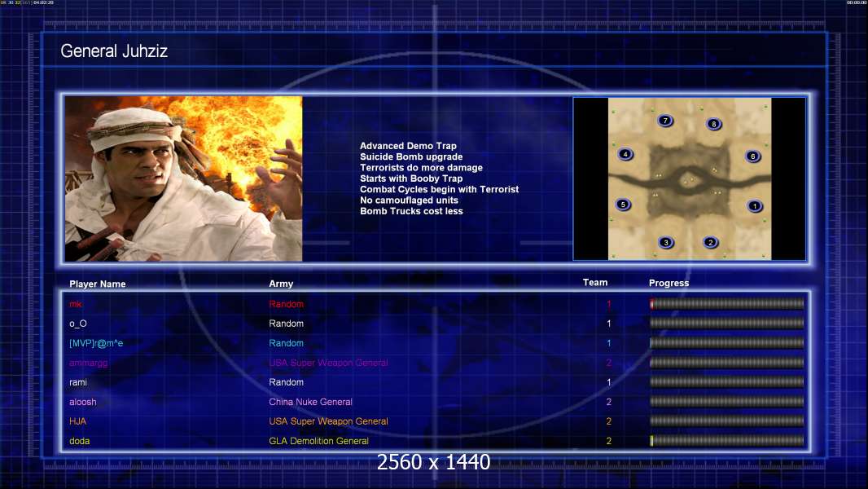Pick start position marker 6 on the map
The image size is (868, 489).
coord(752,156)
